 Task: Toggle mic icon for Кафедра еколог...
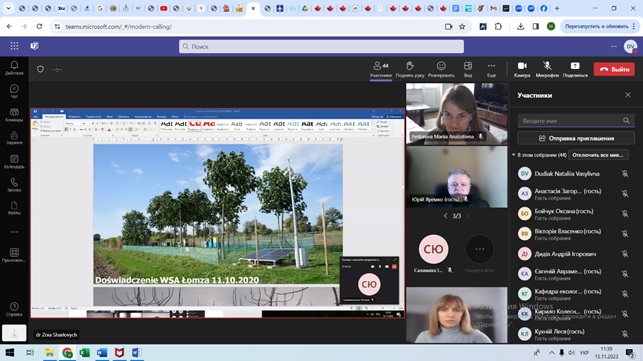(x=625, y=294)
